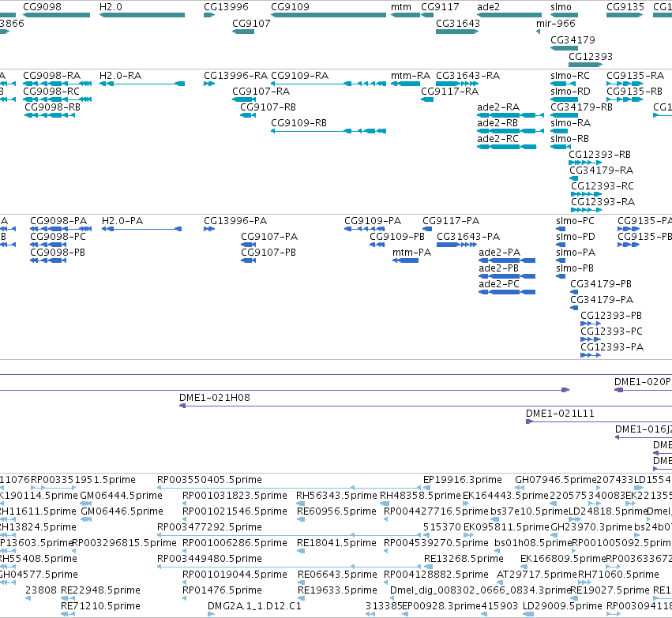Select the 'H2.0' gene label
Viewport: 672px width, 618px height.
pos(111,7)
